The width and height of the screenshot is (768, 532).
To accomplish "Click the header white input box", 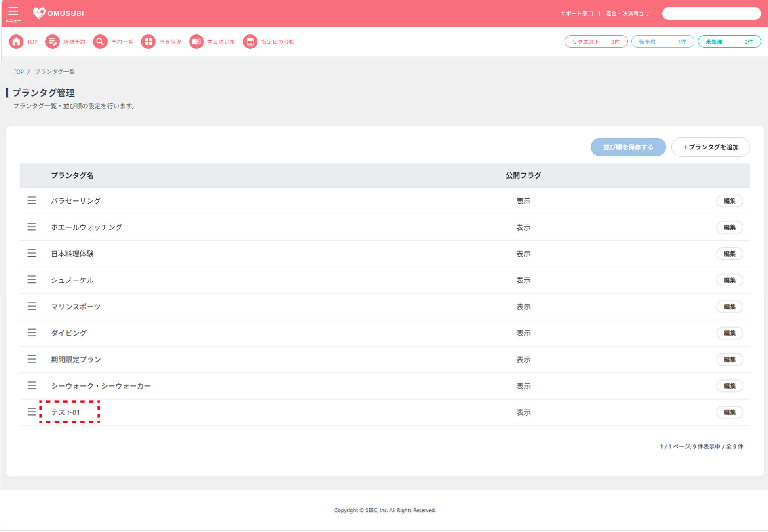I will [x=711, y=13].
